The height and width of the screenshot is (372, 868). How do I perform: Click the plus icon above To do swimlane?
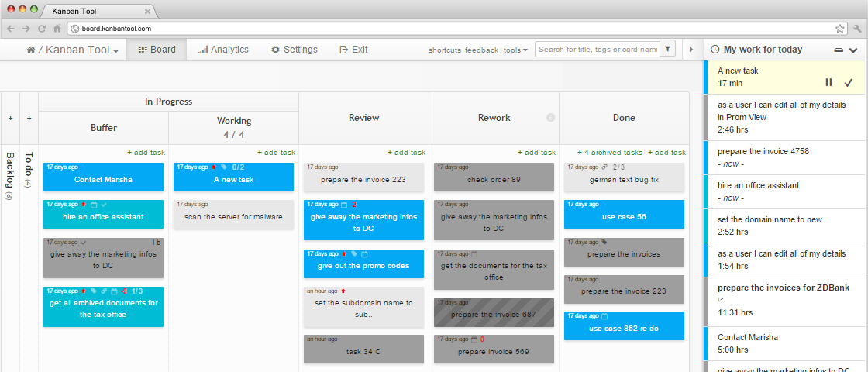pos(29,118)
